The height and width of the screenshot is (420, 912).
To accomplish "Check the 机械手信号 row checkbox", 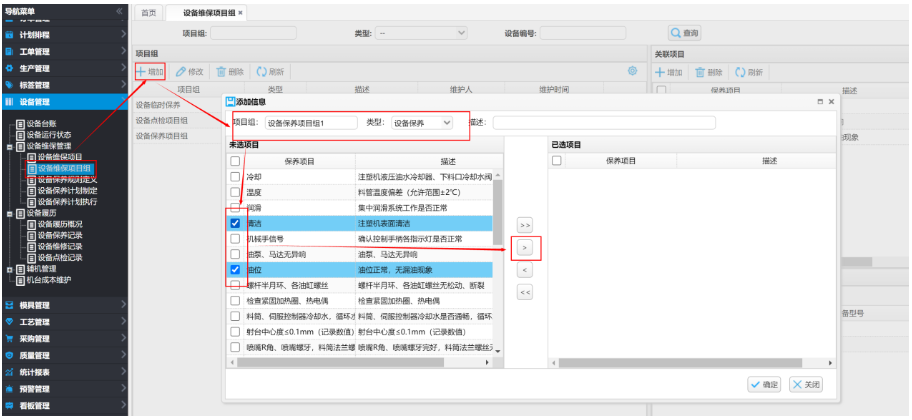I will tap(234, 239).
